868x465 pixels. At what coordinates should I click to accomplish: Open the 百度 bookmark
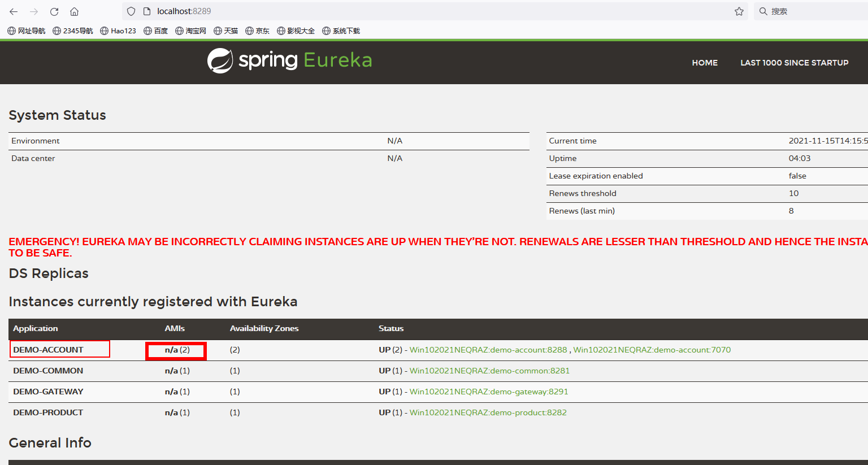tap(155, 31)
